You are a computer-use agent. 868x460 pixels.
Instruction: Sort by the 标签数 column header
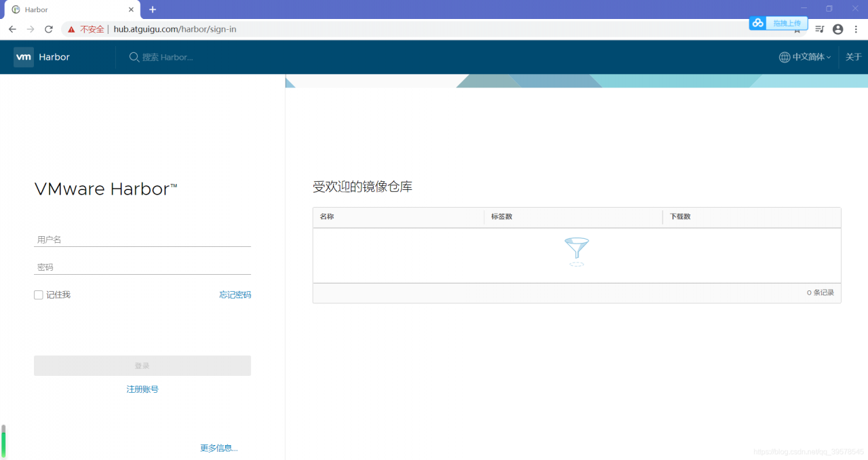[502, 216]
